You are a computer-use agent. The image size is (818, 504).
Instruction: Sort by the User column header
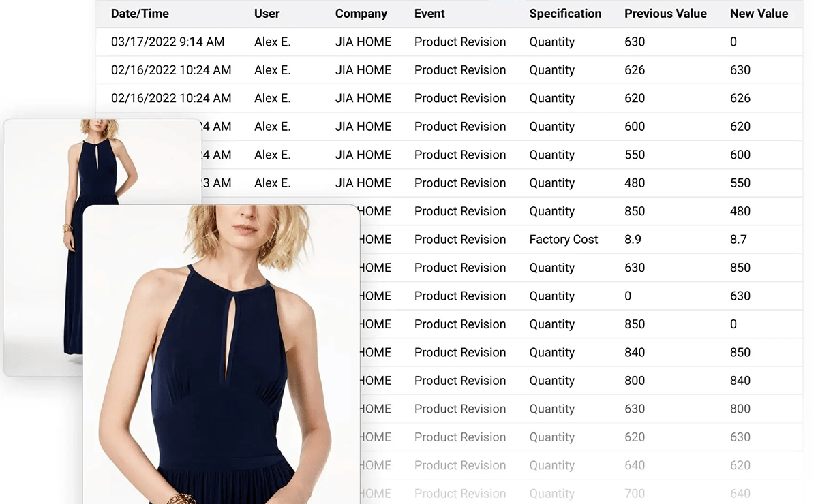[x=267, y=14]
